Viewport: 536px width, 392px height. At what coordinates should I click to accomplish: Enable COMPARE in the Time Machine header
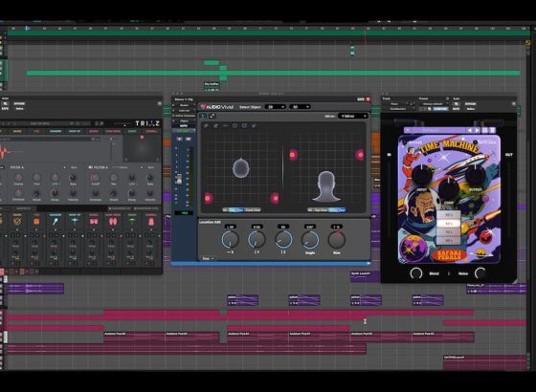pyautogui.click(x=440, y=109)
